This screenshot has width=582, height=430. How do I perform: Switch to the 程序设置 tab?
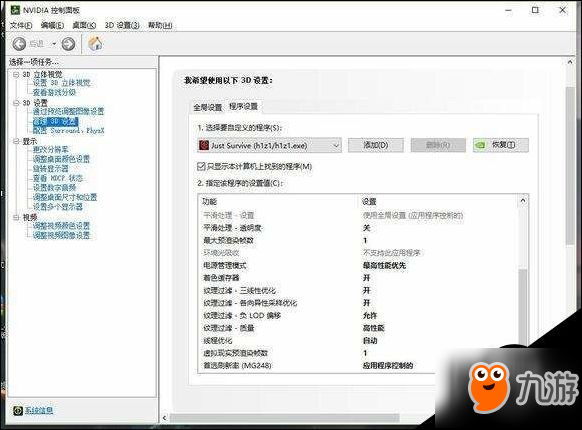point(243,107)
